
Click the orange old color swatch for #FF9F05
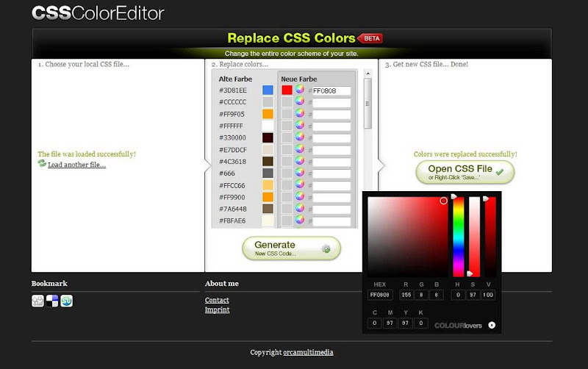pyautogui.click(x=268, y=114)
